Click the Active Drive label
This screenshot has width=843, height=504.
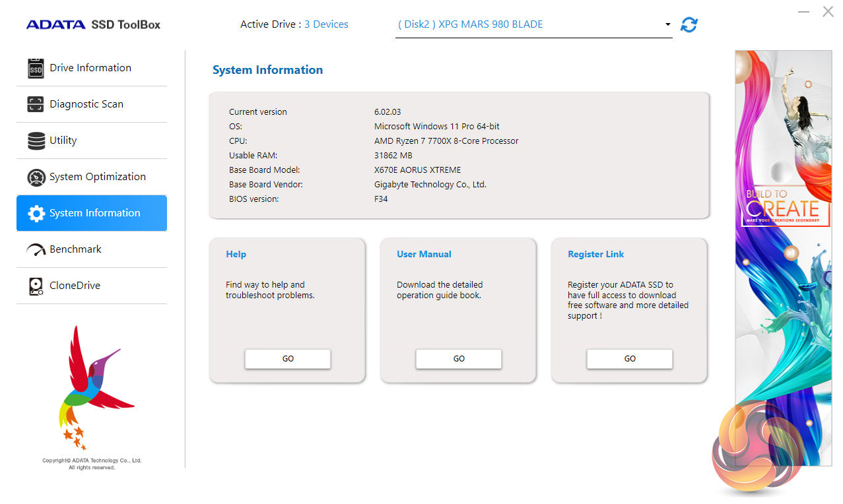(270, 24)
